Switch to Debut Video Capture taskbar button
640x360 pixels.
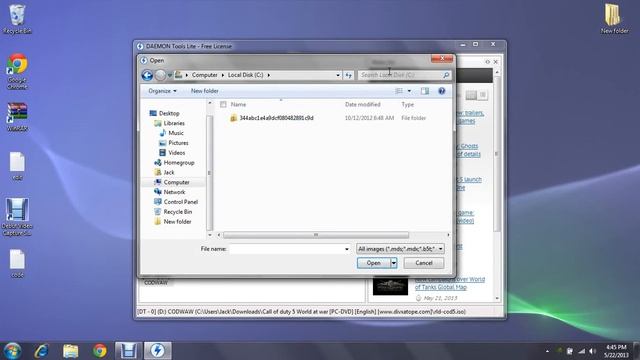click(x=129, y=351)
